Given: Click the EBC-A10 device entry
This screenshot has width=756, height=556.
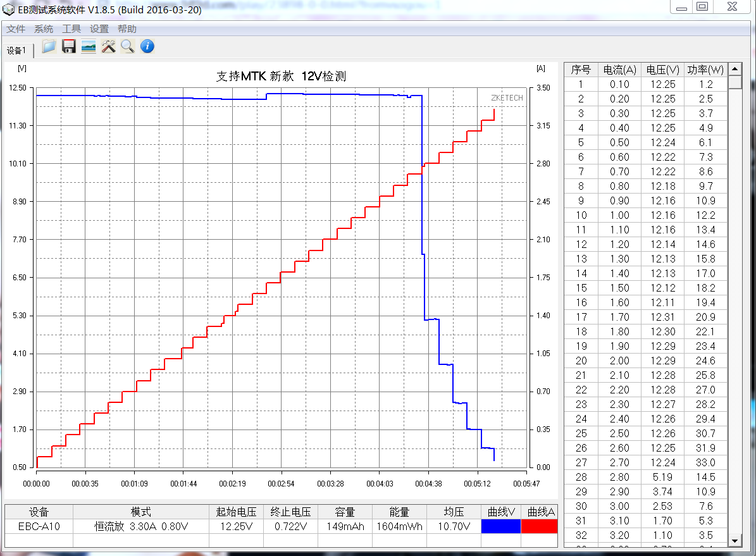Looking at the screenshot, I should pyautogui.click(x=39, y=526).
